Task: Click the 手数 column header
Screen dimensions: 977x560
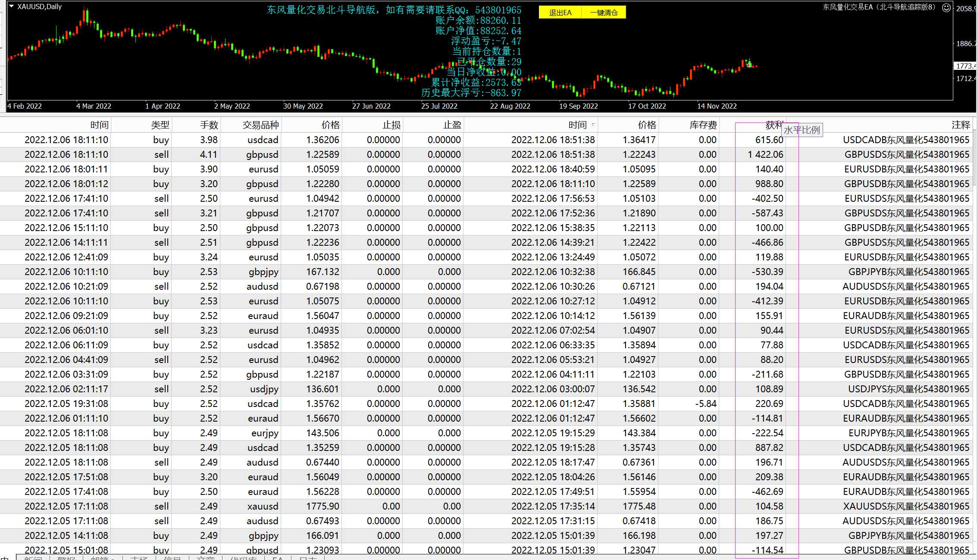Action: pyautogui.click(x=197, y=125)
